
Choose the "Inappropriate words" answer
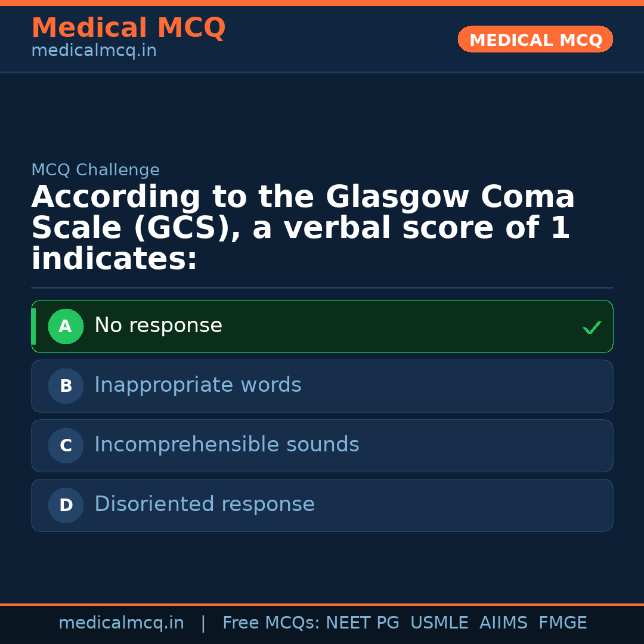point(197,385)
